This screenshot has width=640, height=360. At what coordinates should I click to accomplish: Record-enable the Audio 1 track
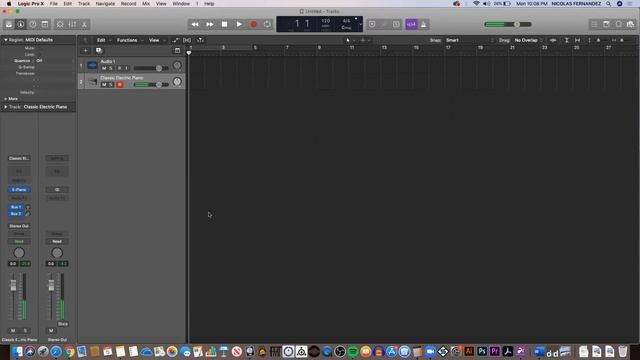[120, 68]
